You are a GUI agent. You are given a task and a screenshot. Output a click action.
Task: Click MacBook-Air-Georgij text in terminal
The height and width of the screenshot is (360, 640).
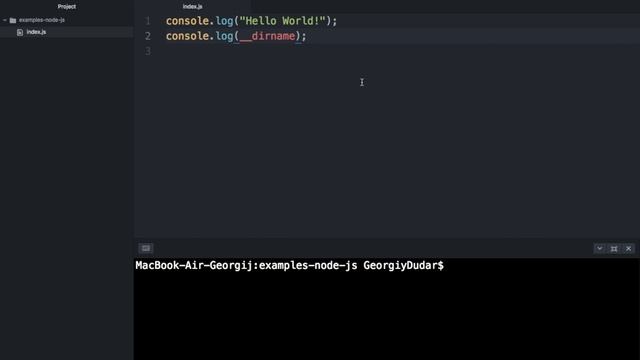click(194, 265)
